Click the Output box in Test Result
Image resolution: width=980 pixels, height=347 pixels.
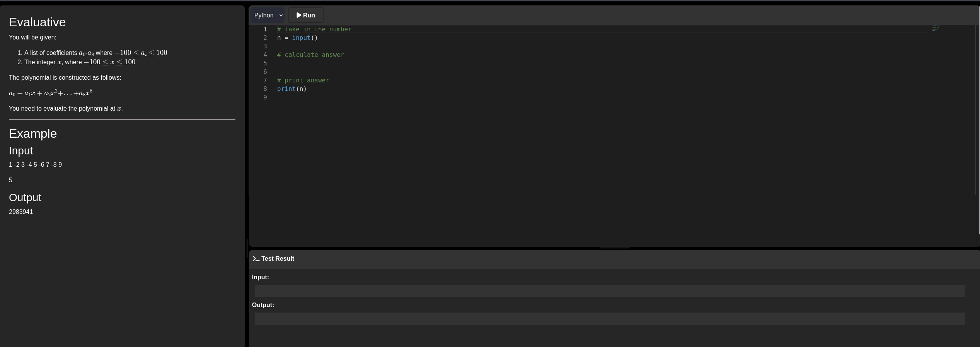[610, 319]
